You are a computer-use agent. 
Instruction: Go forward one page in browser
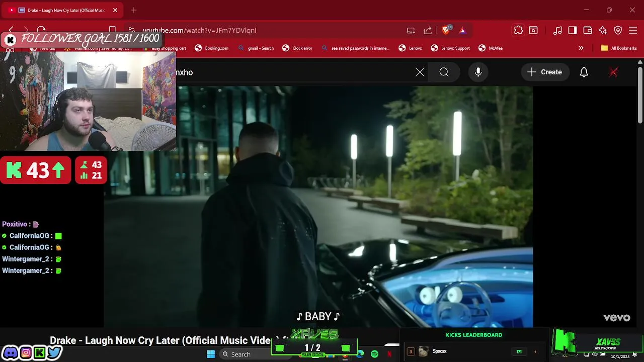(x=26, y=30)
